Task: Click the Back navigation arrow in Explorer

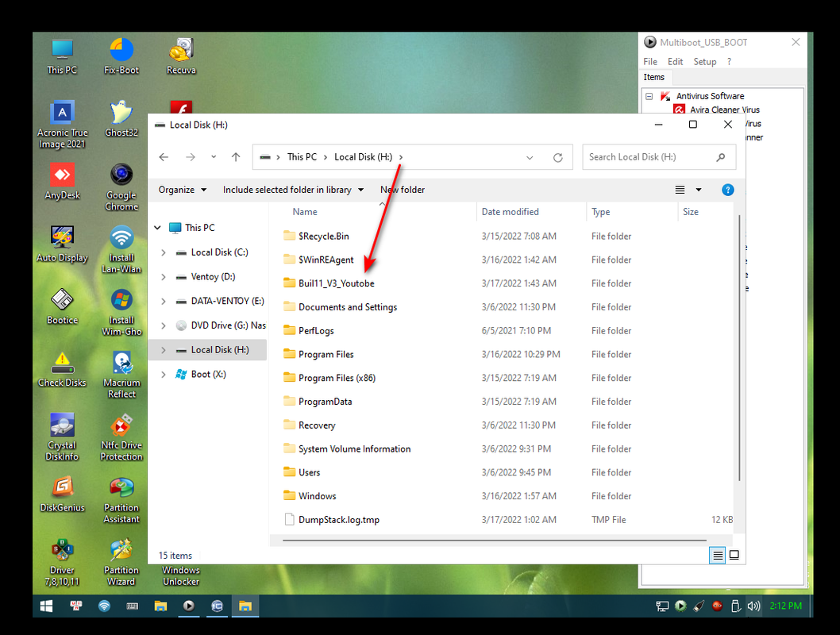Action: click(x=164, y=157)
